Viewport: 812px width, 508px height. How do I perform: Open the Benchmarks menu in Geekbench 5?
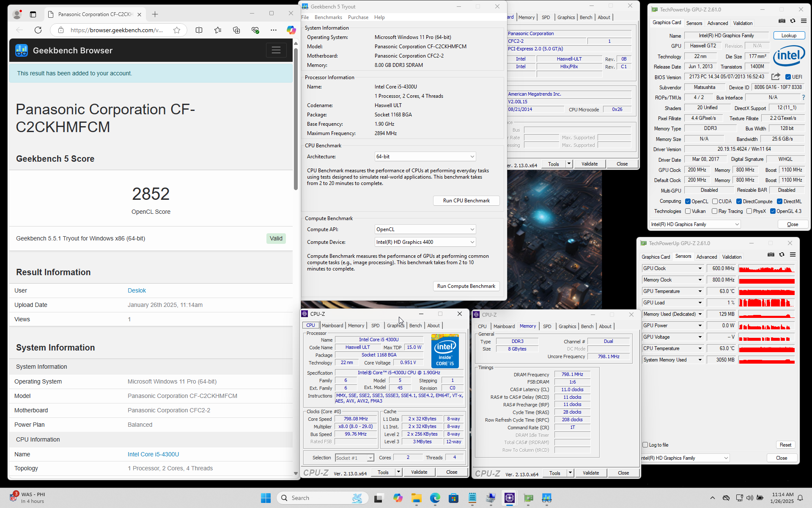328,17
